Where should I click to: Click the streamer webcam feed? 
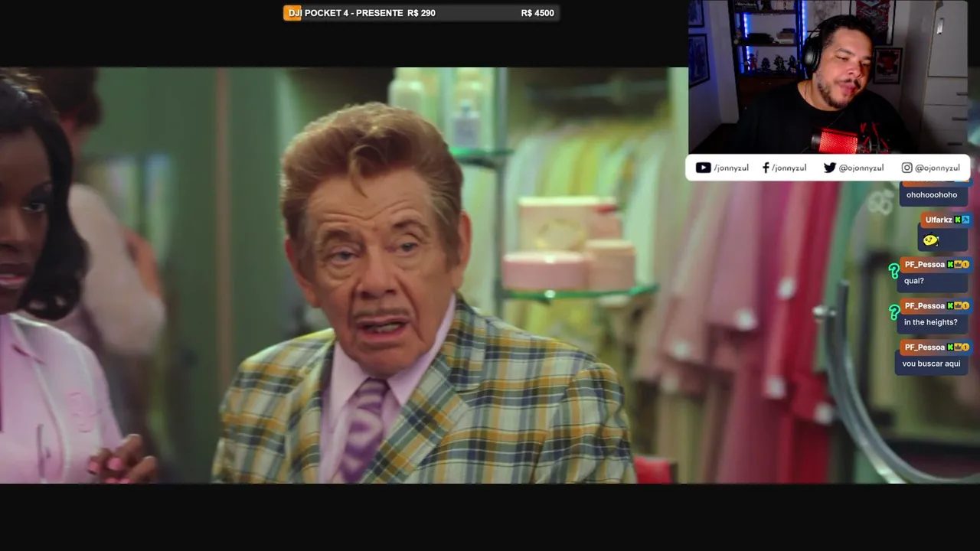click(x=830, y=77)
